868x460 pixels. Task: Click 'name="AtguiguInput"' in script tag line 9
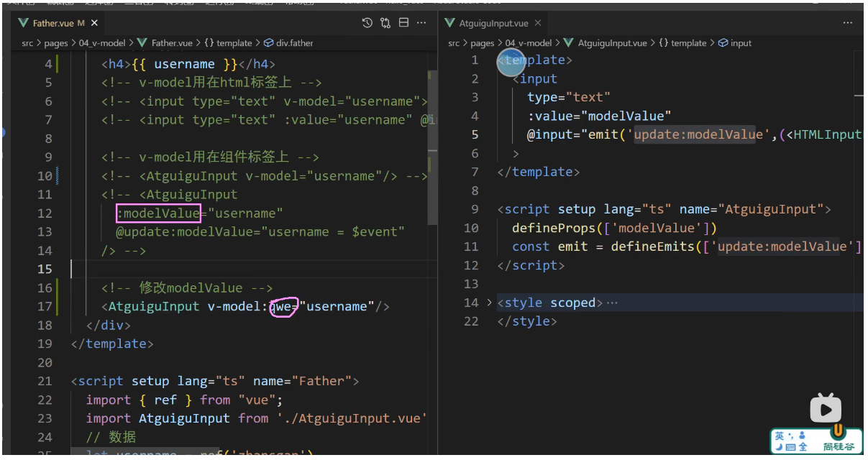tap(754, 209)
